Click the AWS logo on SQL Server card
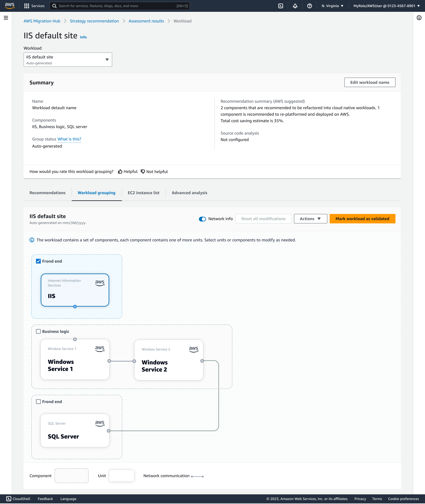The width and height of the screenshot is (425, 504). click(100, 423)
